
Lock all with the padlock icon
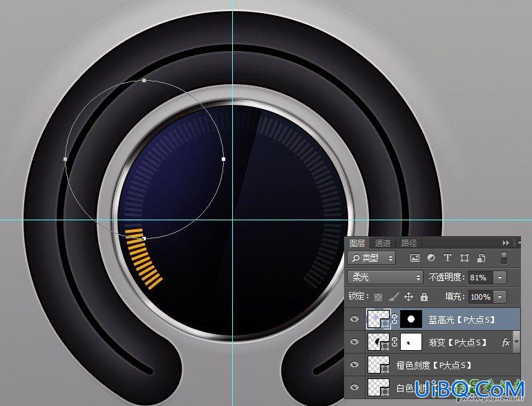click(424, 297)
